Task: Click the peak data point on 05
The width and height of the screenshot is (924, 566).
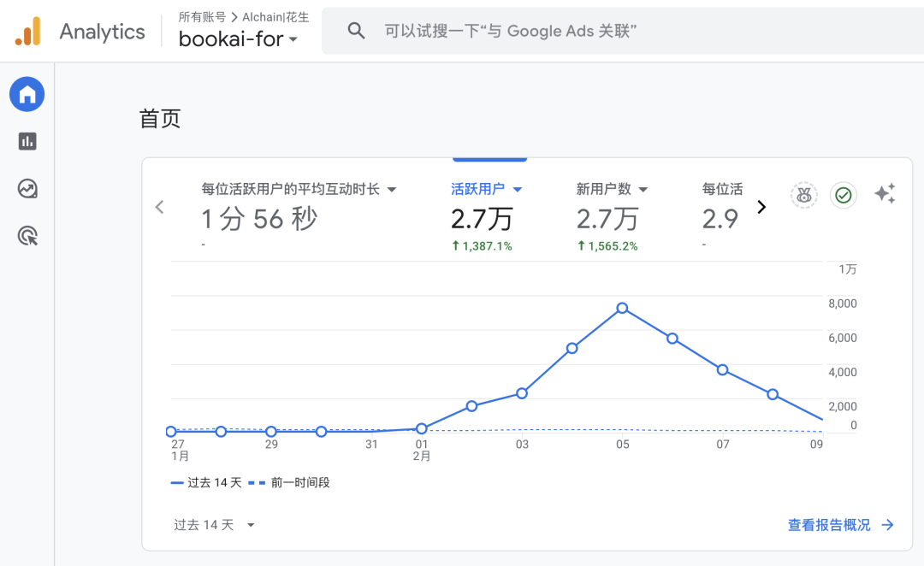Action: pos(622,308)
